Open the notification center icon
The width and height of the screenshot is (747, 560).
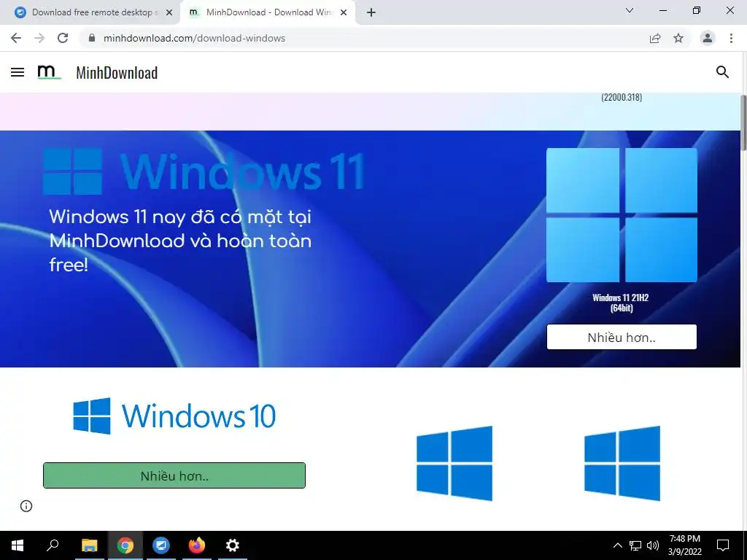pos(723,545)
